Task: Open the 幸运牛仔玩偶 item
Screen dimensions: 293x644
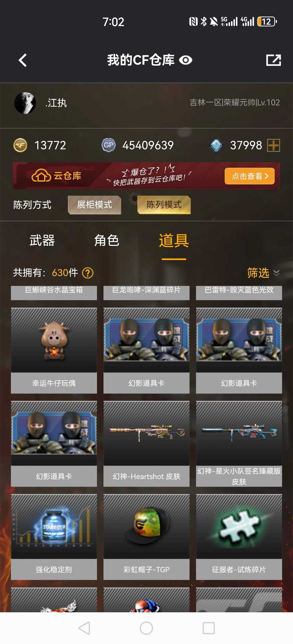Action: coord(54,350)
